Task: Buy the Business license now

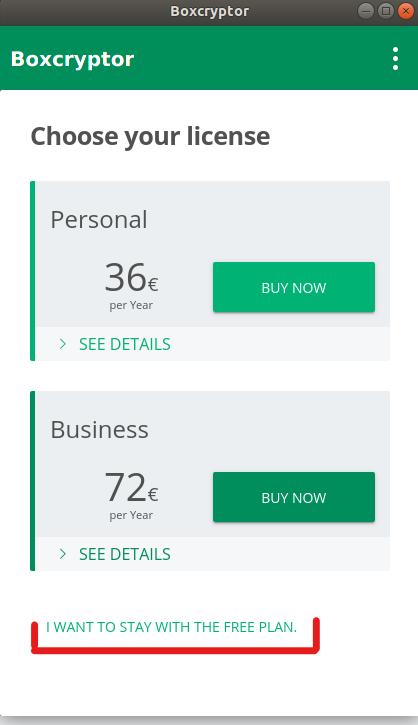Action: 294,497
